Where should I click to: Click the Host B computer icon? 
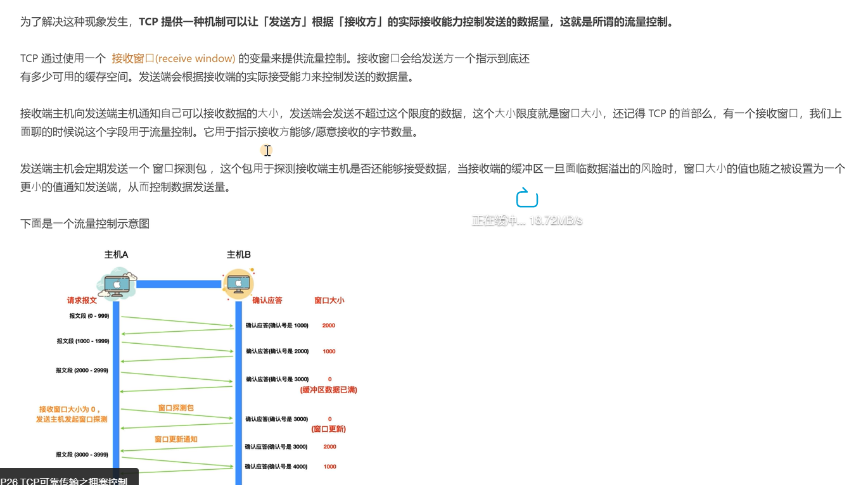pos(238,283)
